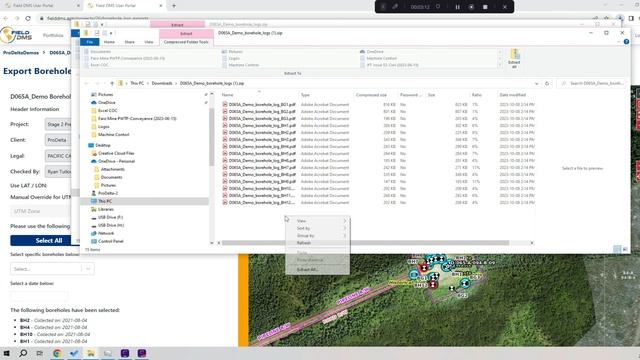Click ProDeltaDemos breadcrumb link

tap(21, 53)
